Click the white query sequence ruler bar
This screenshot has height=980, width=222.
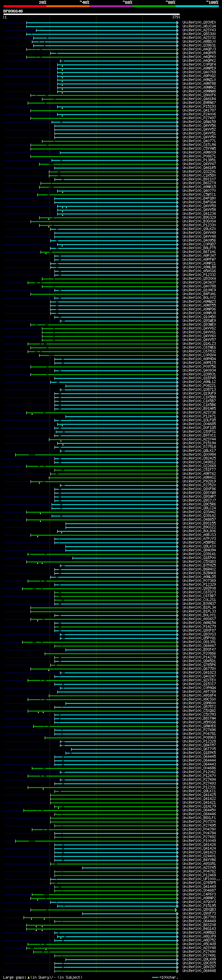(x=91, y=14)
